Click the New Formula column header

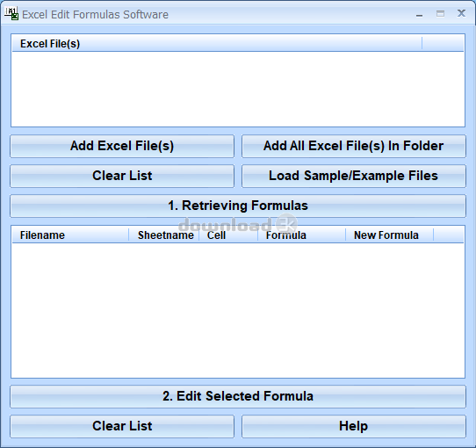pos(389,235)
